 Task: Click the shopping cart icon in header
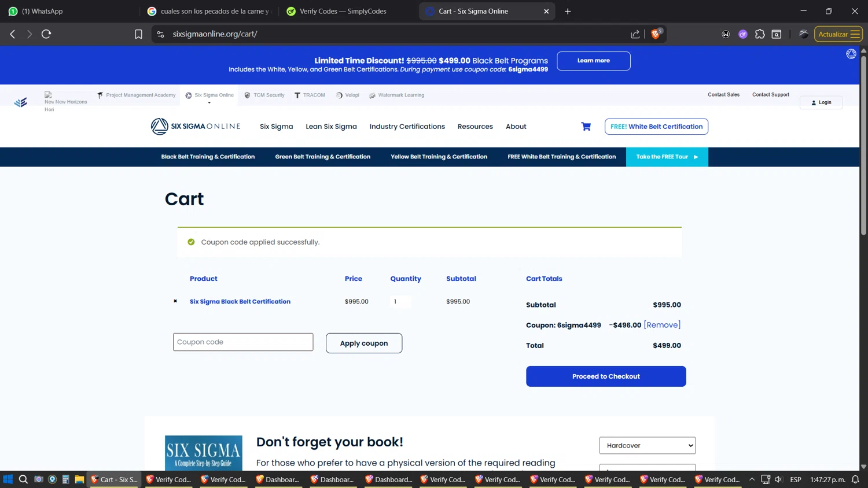(586, 127)
